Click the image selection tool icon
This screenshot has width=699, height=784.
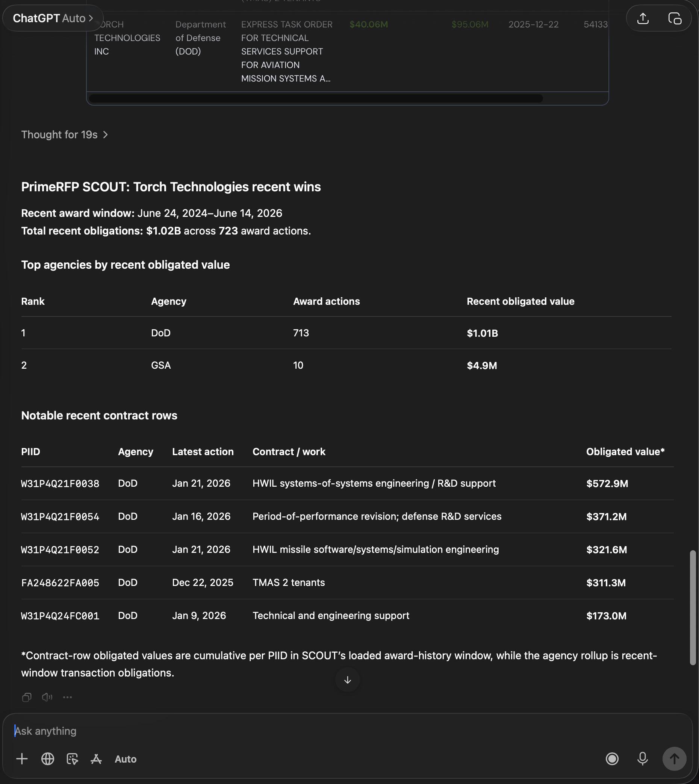(x=72, y=759)
